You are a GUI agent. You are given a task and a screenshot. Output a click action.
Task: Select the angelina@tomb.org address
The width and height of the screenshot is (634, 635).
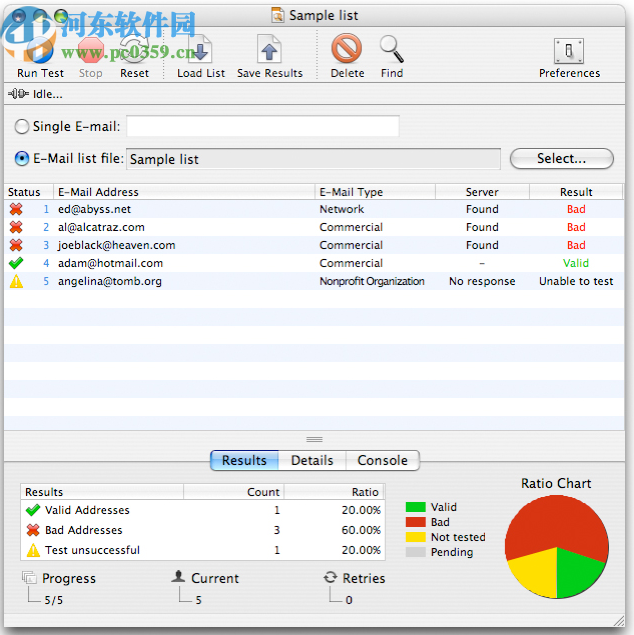pos(110,281)
